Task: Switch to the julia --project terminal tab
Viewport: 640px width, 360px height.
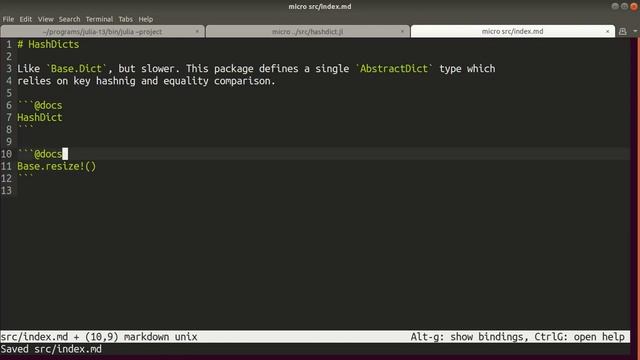Action: click(x=102, y=31)
